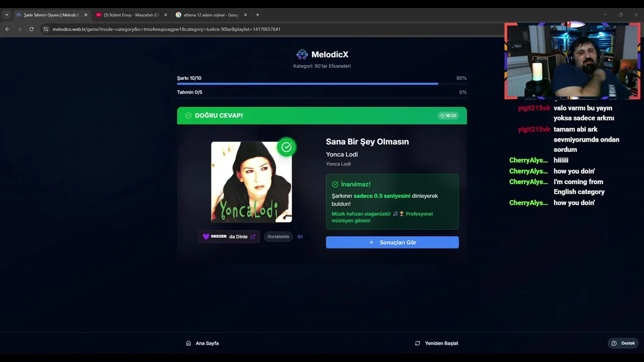The height and width of the screenshot is (362, 644).
Task: Click the song title Sana Bir Şey Olmasın
Action: click(x=367, y=142)
